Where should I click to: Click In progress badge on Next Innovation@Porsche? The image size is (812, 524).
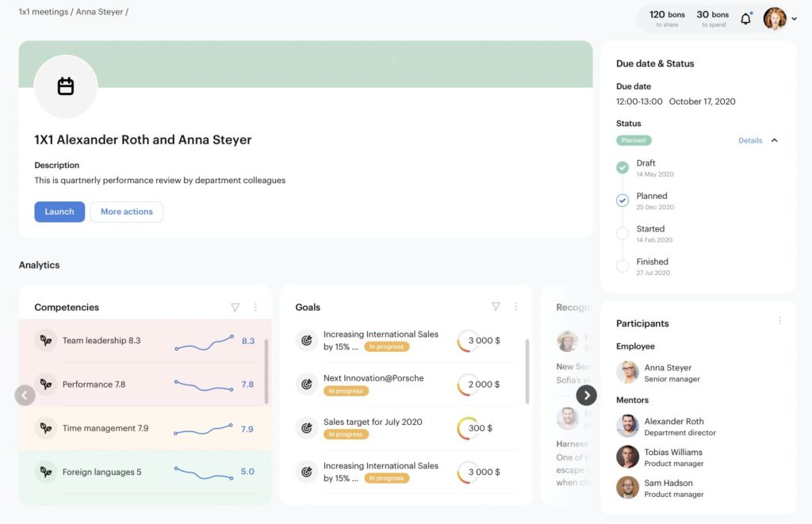(x=346, y=391)
